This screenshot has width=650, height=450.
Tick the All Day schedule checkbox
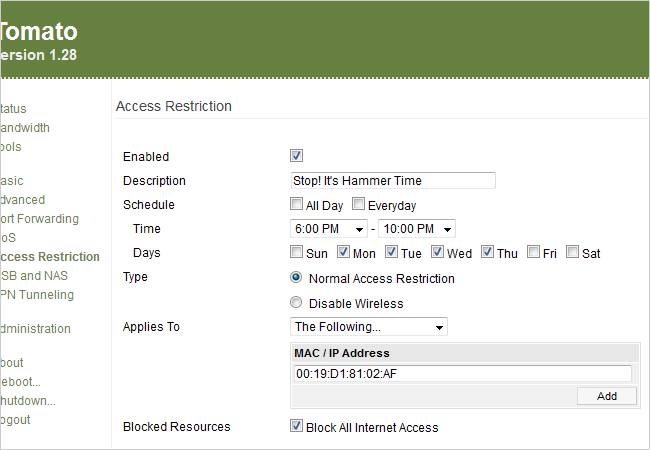click(x=296, y=205)
